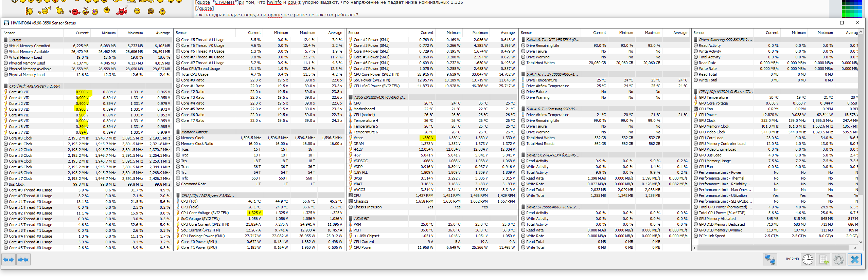Select the Physical Memory Load row
Screen dimensions: 868x280
click(87, 75)
